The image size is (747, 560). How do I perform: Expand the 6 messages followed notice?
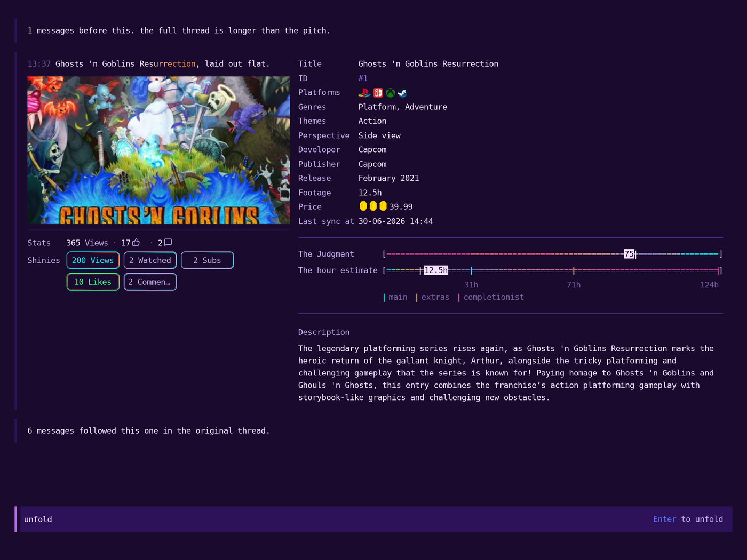[x=148, y=430]
